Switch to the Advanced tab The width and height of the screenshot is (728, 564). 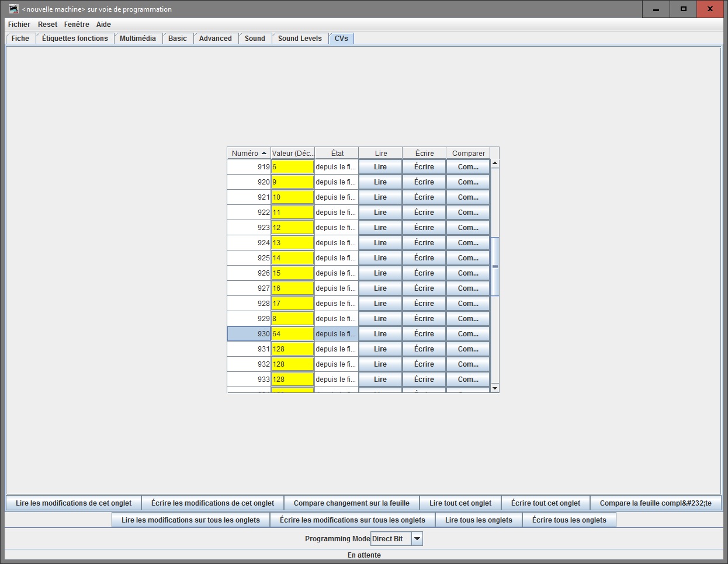click(x=215, y=39)
